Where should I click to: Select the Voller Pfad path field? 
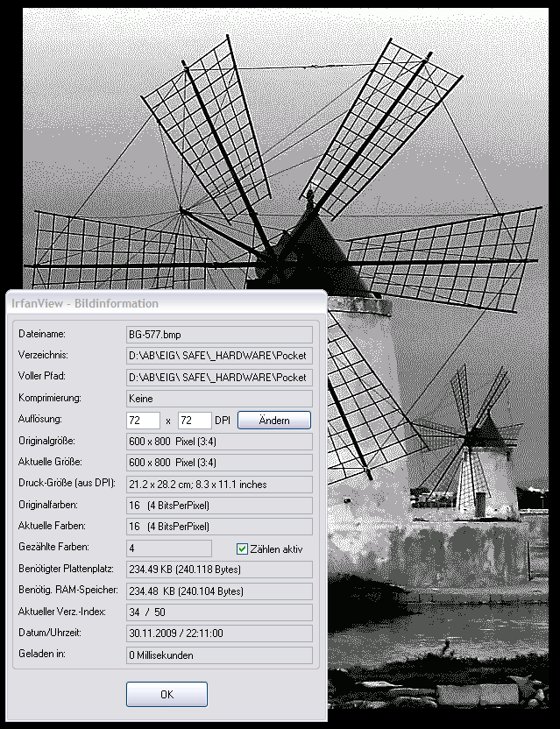[x=219, y=378]
